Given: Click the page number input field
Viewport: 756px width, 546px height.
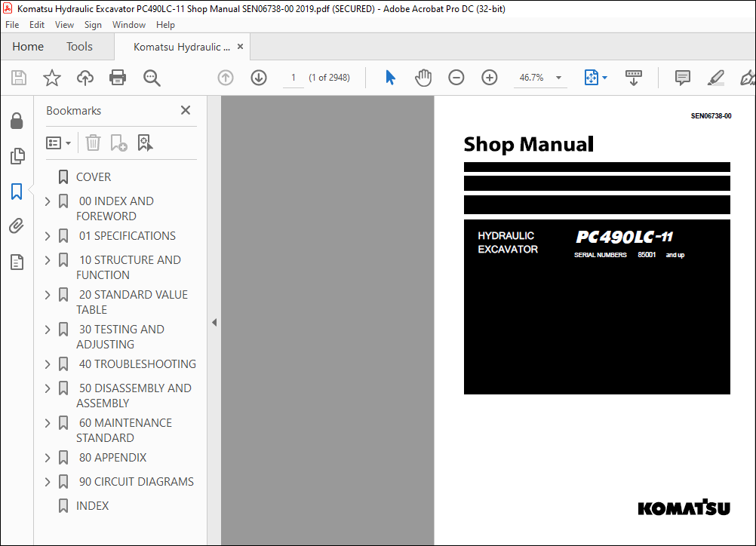Looking at the screenshot, I should (293, 78).
